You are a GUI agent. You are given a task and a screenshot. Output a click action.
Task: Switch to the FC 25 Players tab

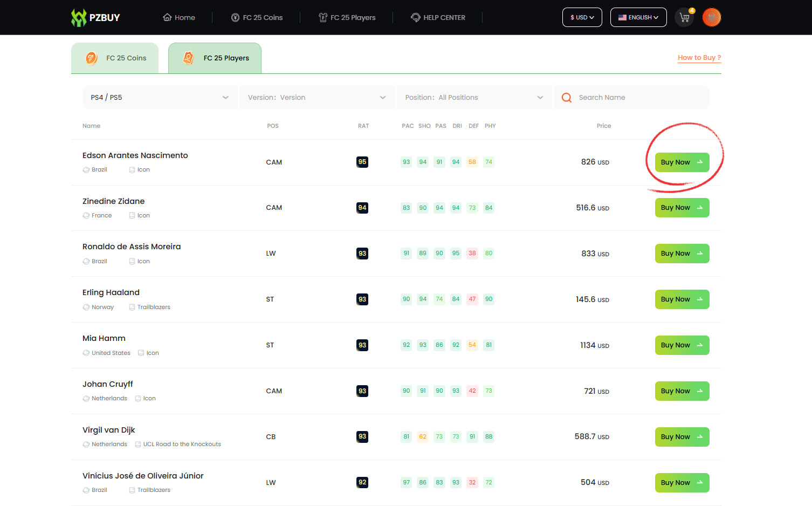[215, 58]
